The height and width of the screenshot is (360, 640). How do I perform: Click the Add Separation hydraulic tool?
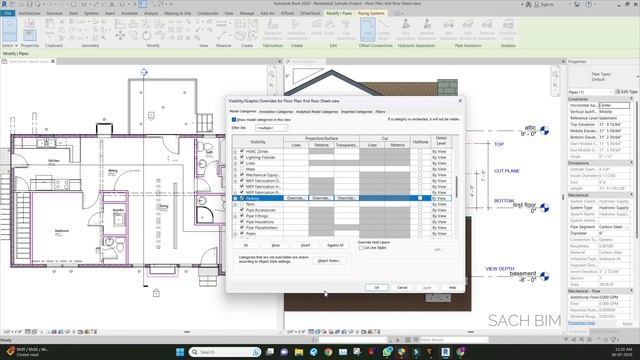[x=406, y=29]
